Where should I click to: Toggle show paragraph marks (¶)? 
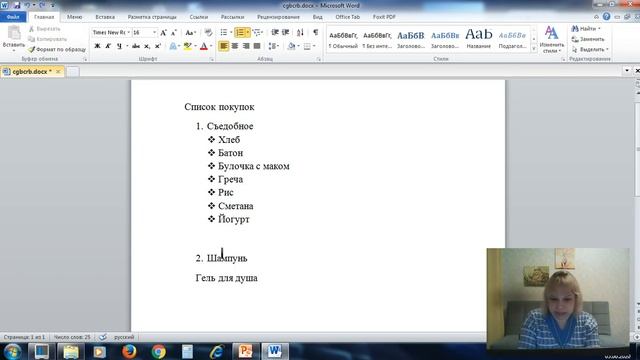coord(316,32)
